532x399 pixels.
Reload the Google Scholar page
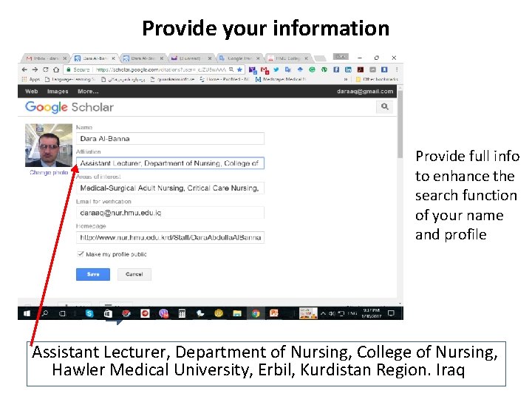[x=46, y=69]
